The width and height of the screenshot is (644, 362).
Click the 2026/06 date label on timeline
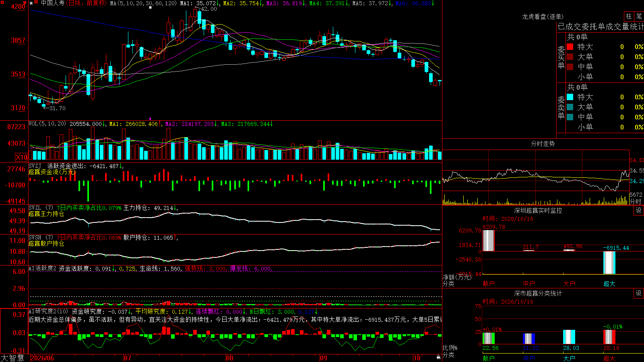click(42, 358)
